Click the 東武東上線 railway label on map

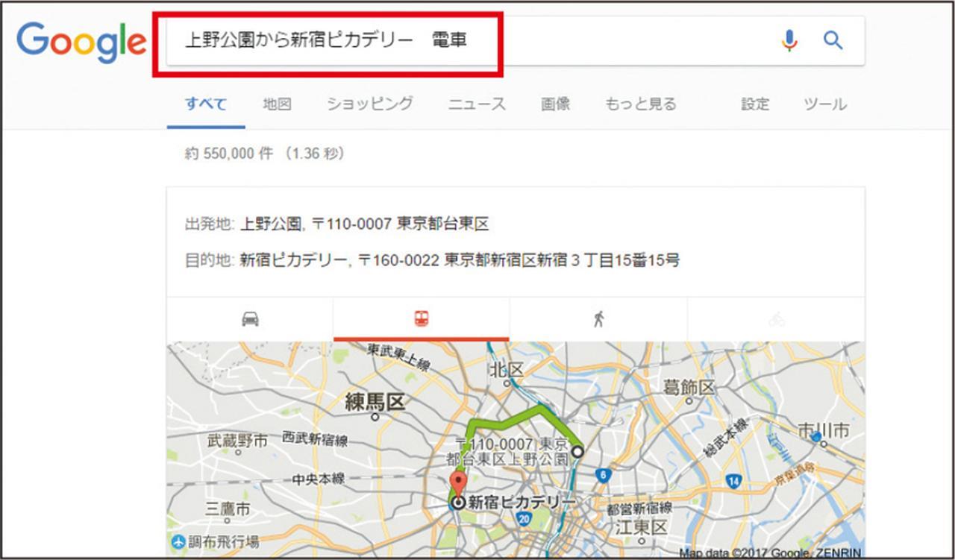[x=399, y=357]
